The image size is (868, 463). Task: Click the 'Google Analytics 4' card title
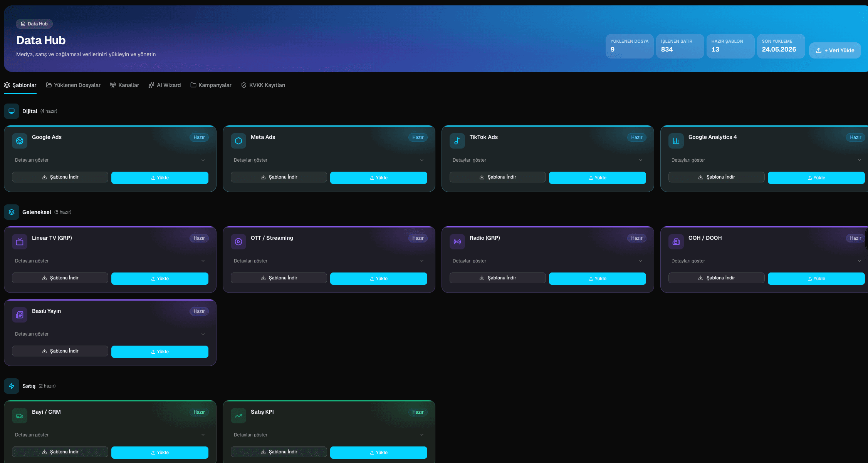point(712,137)
